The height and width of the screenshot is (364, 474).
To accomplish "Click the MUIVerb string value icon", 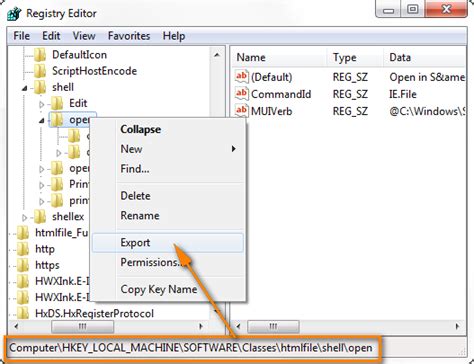I will click(x=241, y=111).
